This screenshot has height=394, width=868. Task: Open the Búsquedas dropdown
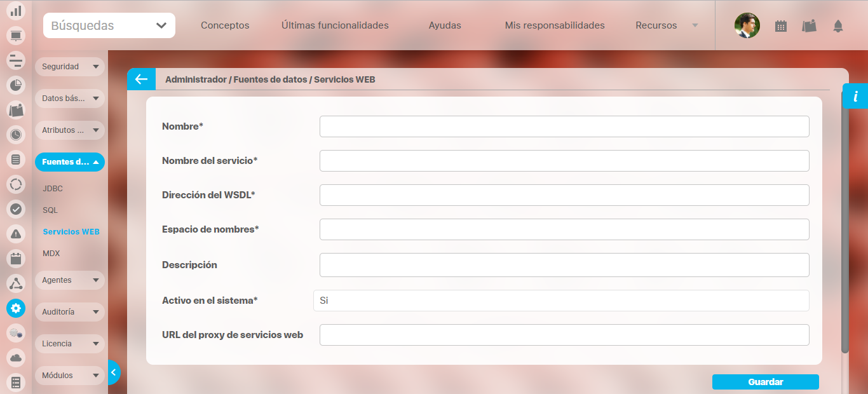109,25
